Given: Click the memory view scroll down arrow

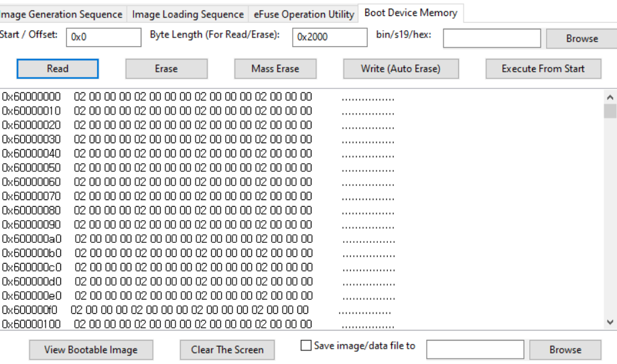Looking at the screenshot, I should (x=610, y=323).
